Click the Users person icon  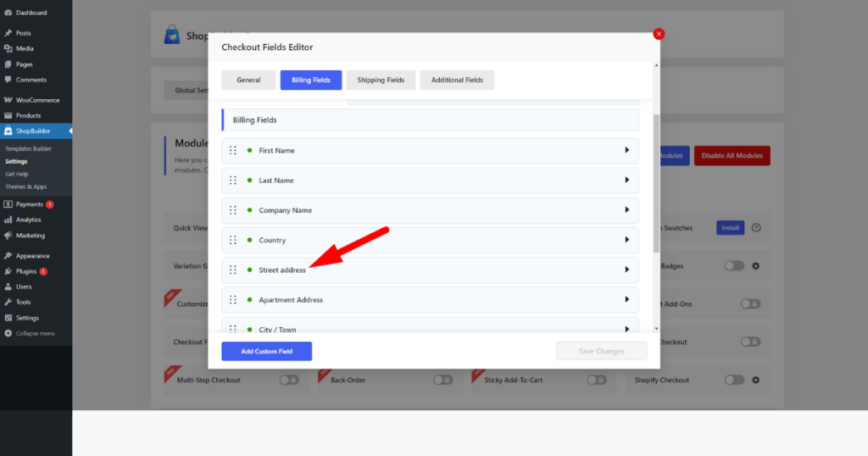coord(8,286)
